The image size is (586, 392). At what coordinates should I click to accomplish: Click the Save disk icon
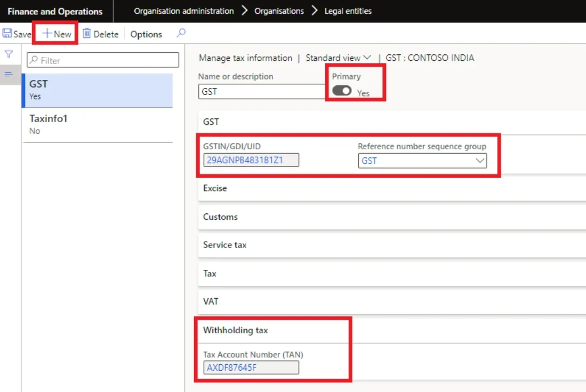pyautogui.click(x=7, y=34)
